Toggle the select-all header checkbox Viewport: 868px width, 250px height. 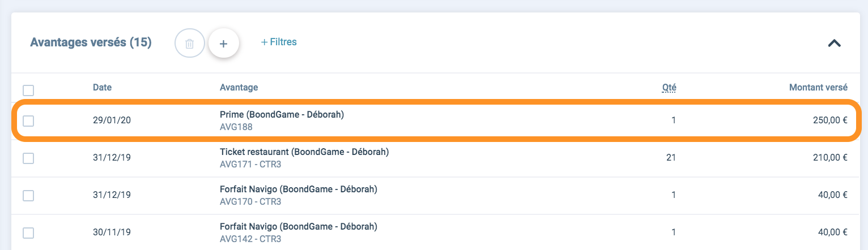pyautogui.click(x=28, y=90)
